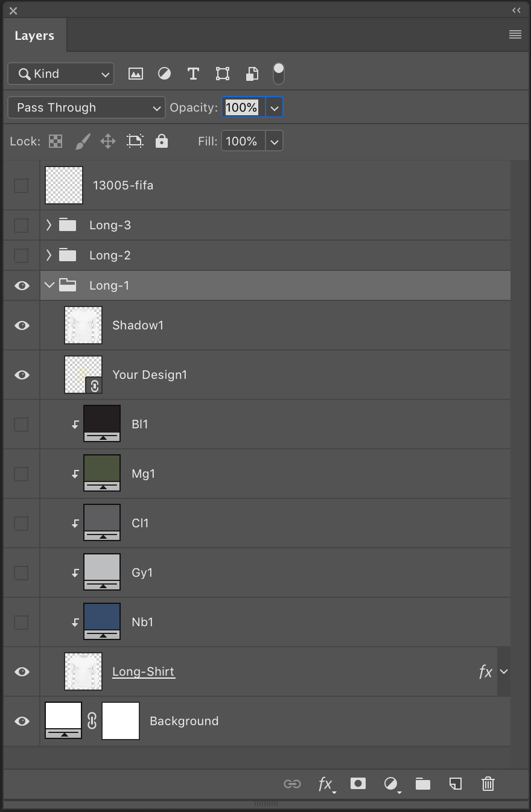
Task: Filter layers by smart objects icon
Action: click(x=252, y=74)
